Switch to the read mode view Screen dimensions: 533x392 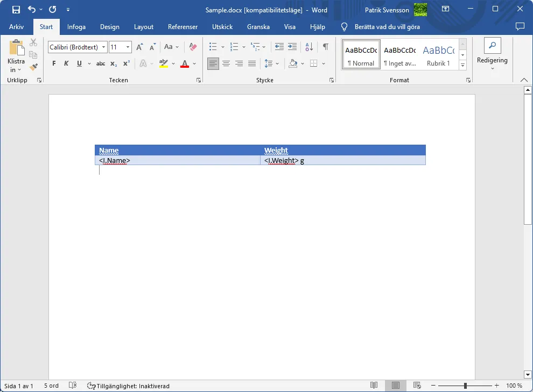(374, 386)
